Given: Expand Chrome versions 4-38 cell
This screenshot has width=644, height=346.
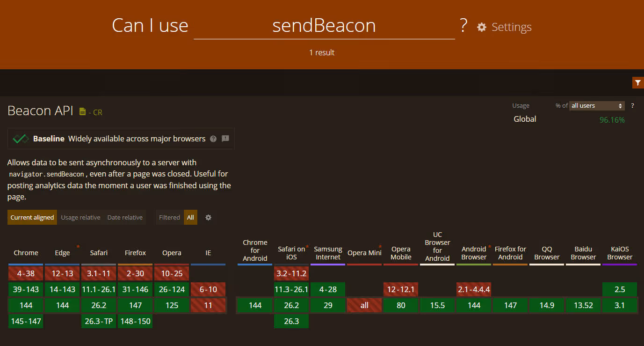Looking at the screenshot, I should tap(26, 273).
